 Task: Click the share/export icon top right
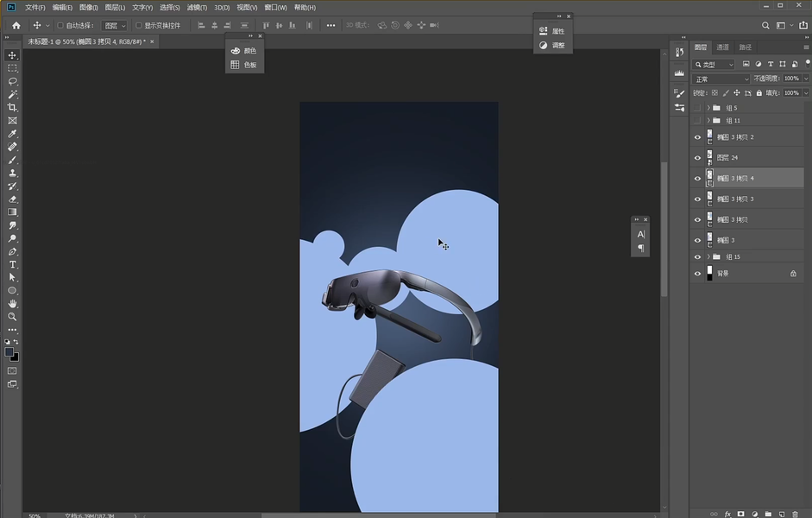coord(803,25)
